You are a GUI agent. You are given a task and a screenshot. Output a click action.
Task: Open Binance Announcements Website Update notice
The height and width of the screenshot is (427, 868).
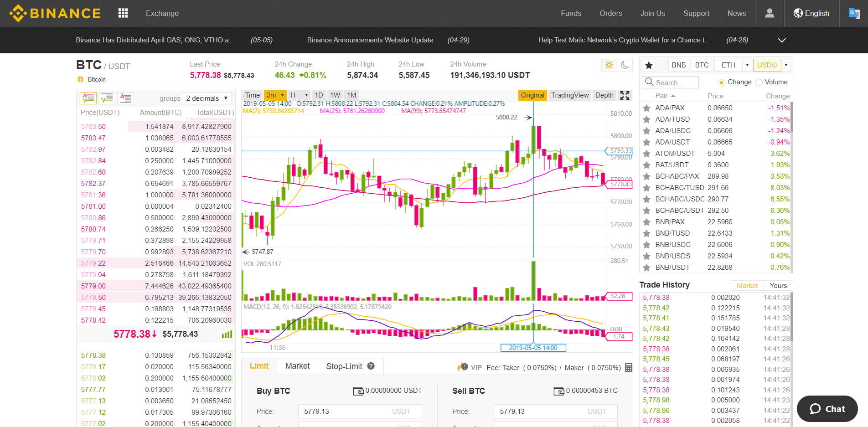370,40
